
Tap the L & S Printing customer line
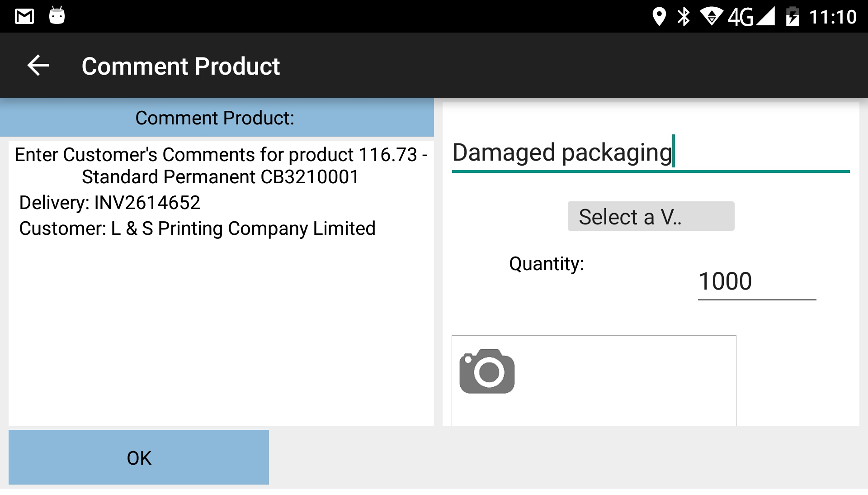click(197, 228)
